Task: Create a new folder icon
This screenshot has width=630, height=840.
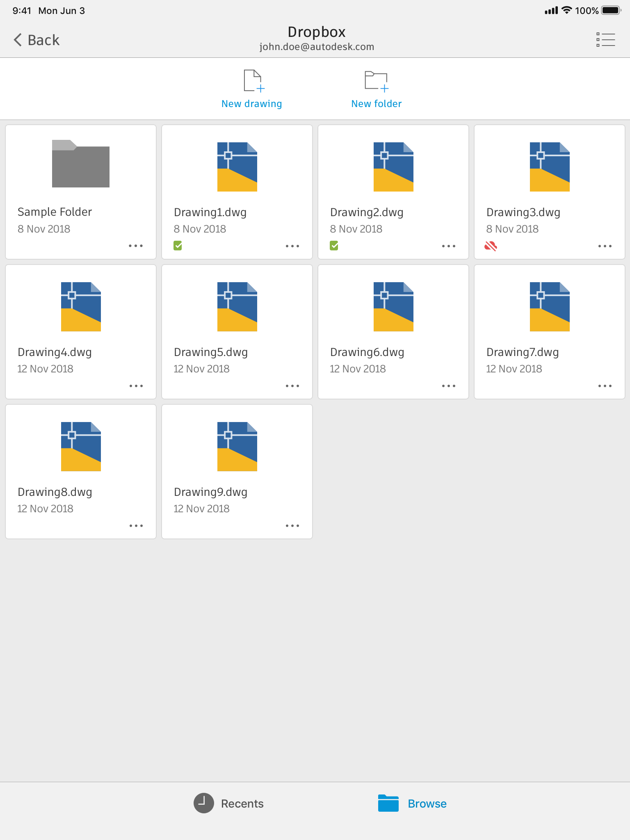Action: pyautogui.click(x=377, y=81)
